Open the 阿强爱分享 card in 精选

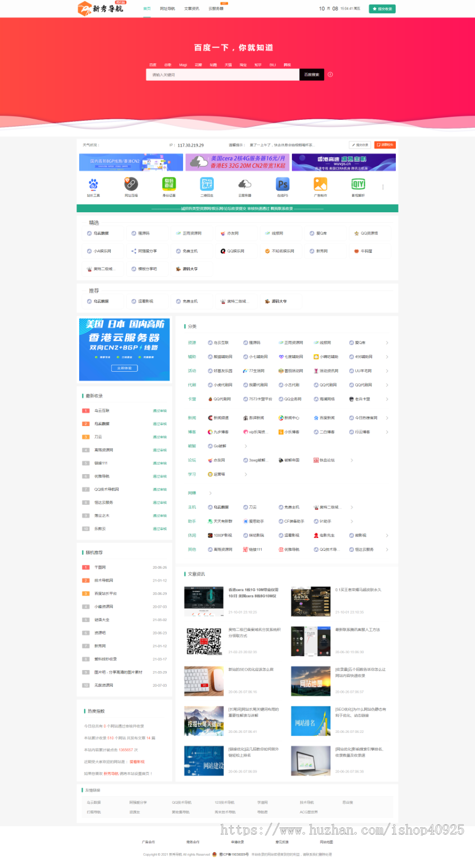147,251
